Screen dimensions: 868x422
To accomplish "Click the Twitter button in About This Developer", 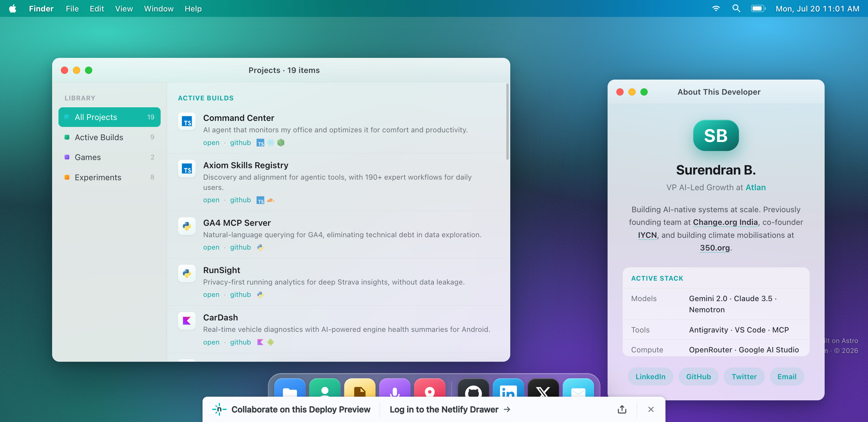I will (x=744, y=377).
